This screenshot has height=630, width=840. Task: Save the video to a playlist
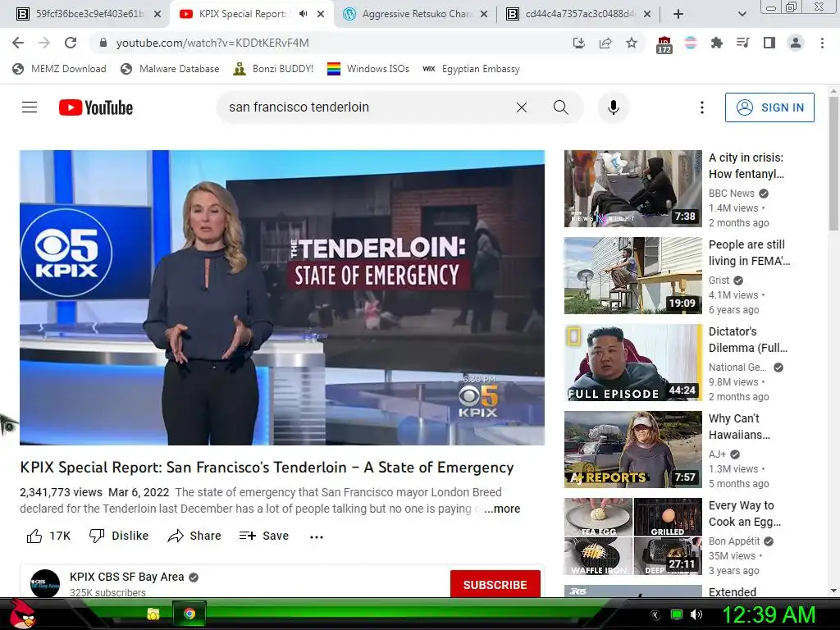tap(264, 536)
